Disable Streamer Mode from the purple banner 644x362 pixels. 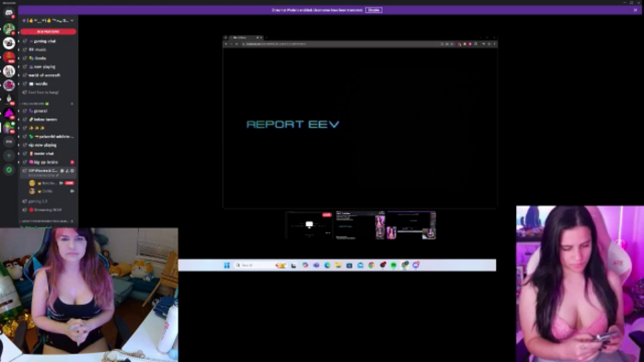pyautogui.click(x=374, y=10)
